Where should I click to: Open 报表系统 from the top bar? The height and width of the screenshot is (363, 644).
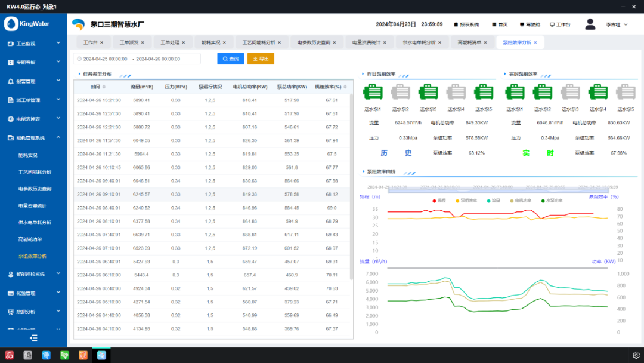coord(466,24)
